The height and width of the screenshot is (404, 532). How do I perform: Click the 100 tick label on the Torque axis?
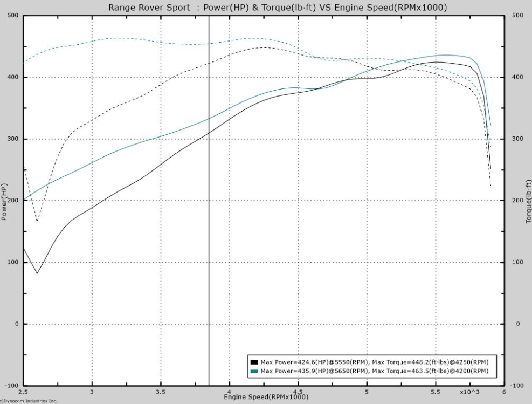pos(518,263)
